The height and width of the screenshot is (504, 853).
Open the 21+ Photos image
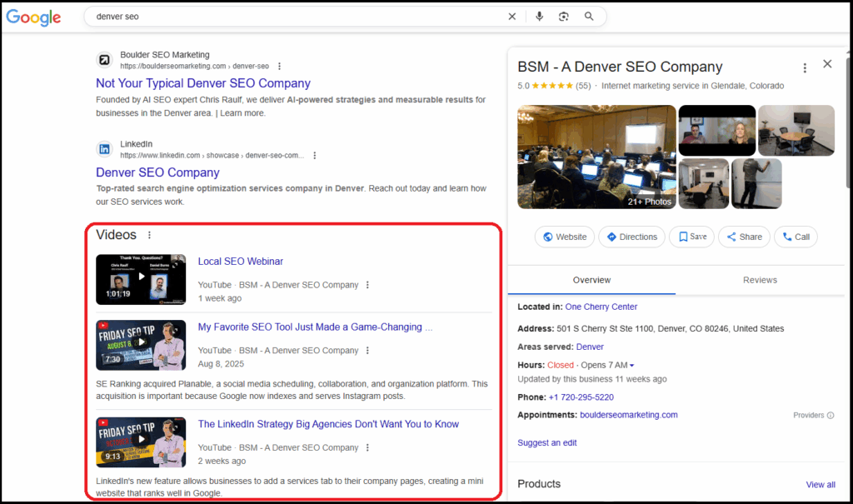[x=596, y=157]
